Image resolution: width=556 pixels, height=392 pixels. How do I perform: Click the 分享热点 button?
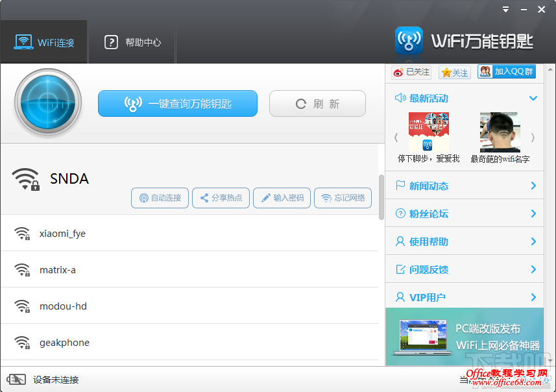coord(221,198)
